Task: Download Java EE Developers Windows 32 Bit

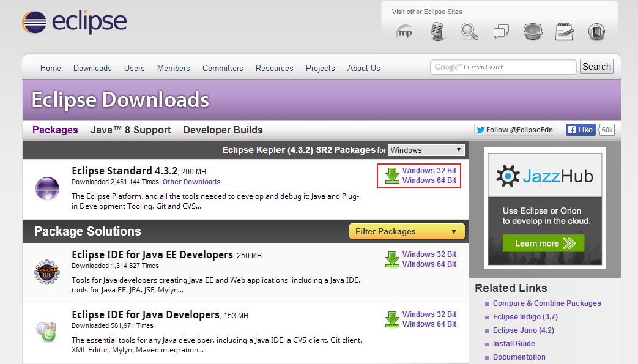Action: [x=429, y=254]
